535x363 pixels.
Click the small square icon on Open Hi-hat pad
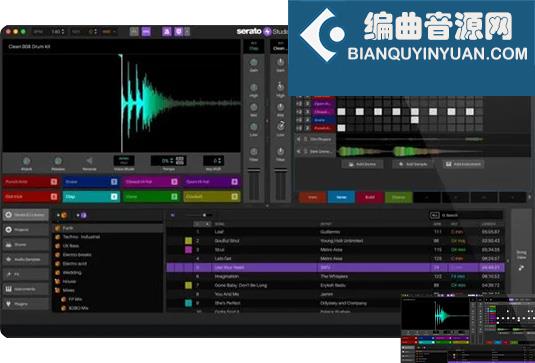235,182
